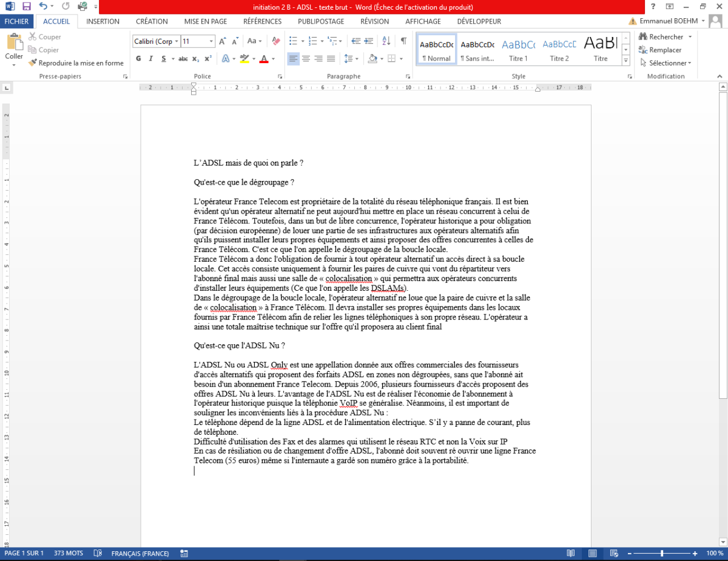
Task: Open the FICHIER tab
Action: pyautogui.click(x=16, y=21)
